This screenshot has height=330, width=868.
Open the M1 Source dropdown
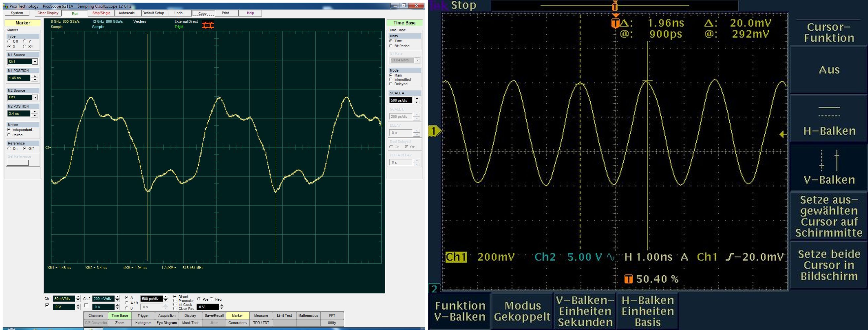35,62
